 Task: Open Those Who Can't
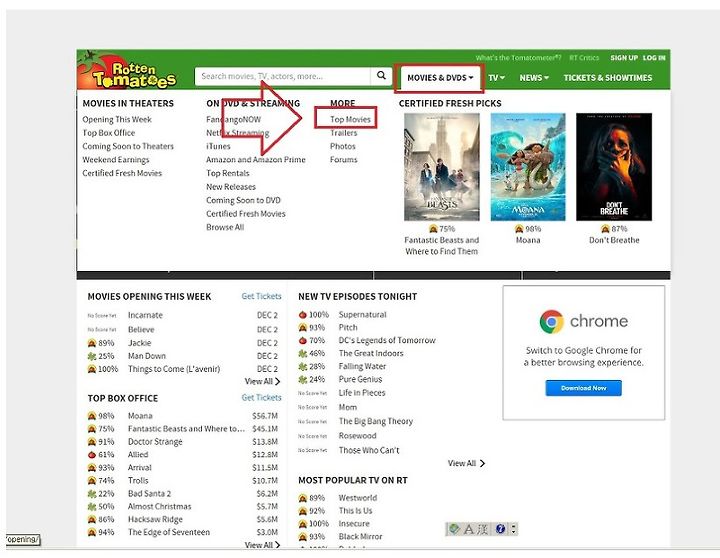click(x=369, y=450)
